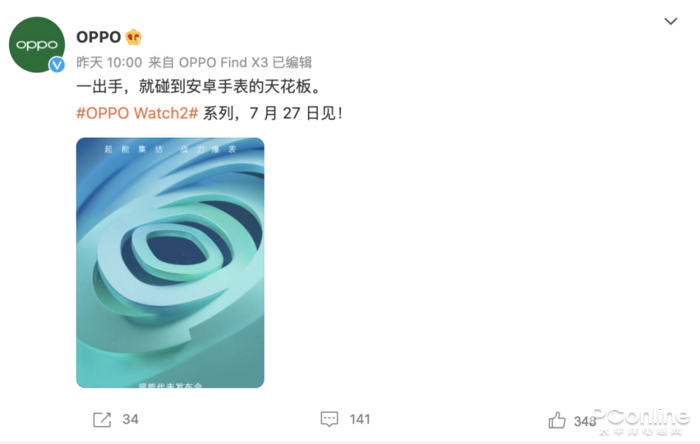
Task: View edit history via 已编辑 label
Action: click(x=292, y=62)
